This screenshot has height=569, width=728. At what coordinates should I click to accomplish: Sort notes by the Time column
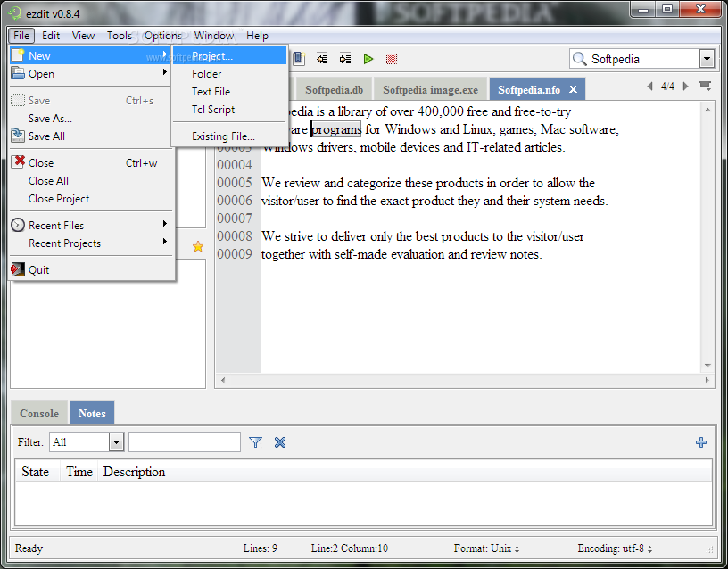point(79,472)
